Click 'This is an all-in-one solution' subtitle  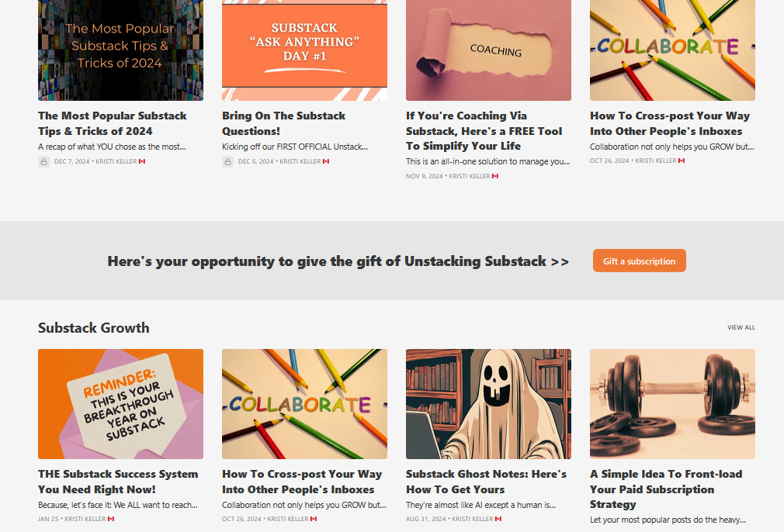pyautogui.click(x=488, y=161)
